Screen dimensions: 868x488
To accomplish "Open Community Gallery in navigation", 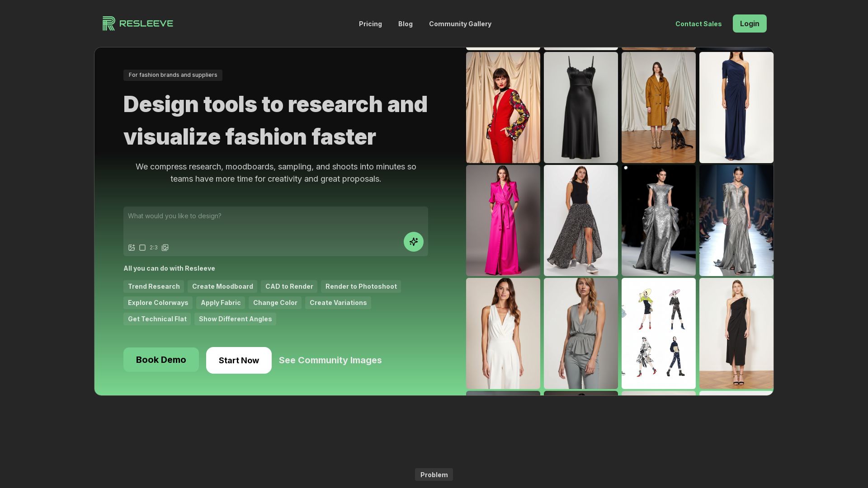I will point(460,24).
